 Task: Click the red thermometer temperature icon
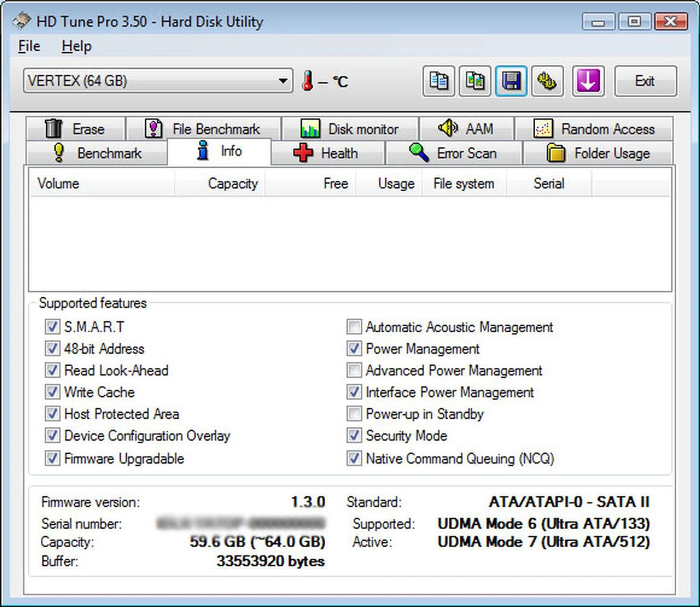(x=307, y=81)
